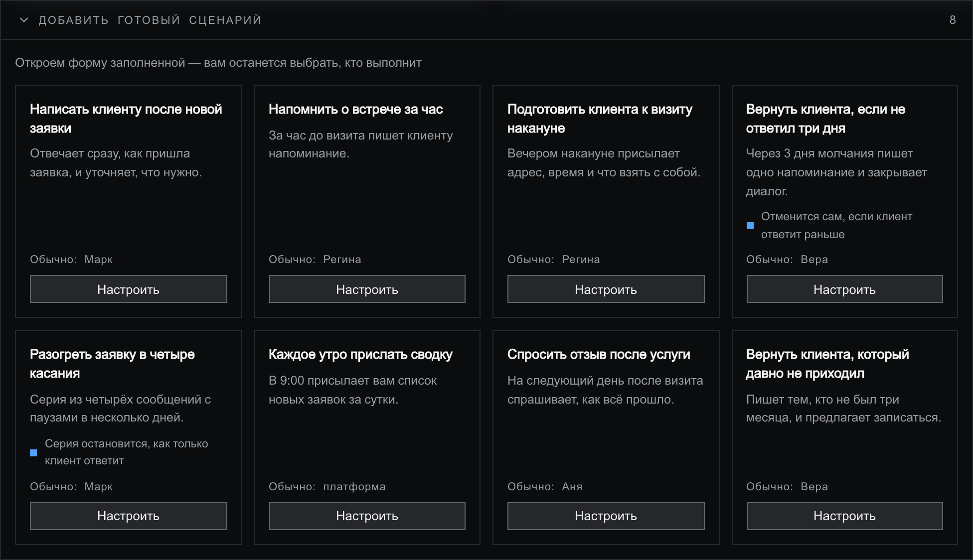This screenshot has width=973, height=560.
Task: Click the hint «Откроем форму заполненной — вам останется выбрать»
Action: tap(218, 63)
